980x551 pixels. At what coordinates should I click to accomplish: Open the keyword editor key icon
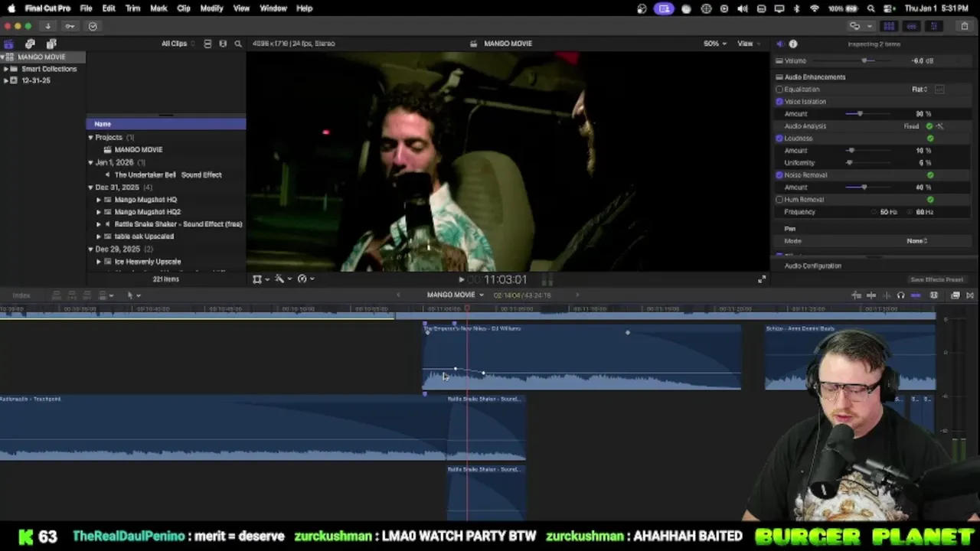click(x=70, y=26)
